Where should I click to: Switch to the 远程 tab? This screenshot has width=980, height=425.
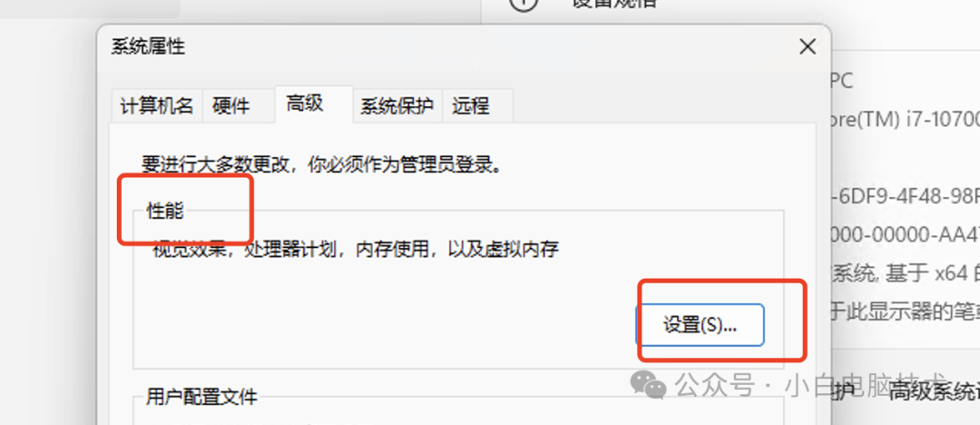(x=471, y=105)
